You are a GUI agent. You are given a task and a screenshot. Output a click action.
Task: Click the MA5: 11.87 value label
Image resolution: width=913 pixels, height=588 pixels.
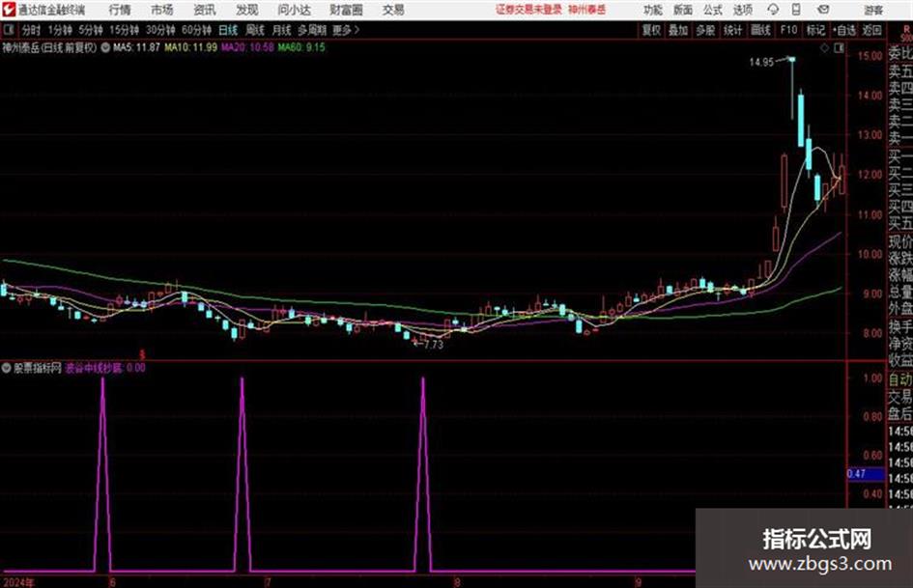point(136,47)
